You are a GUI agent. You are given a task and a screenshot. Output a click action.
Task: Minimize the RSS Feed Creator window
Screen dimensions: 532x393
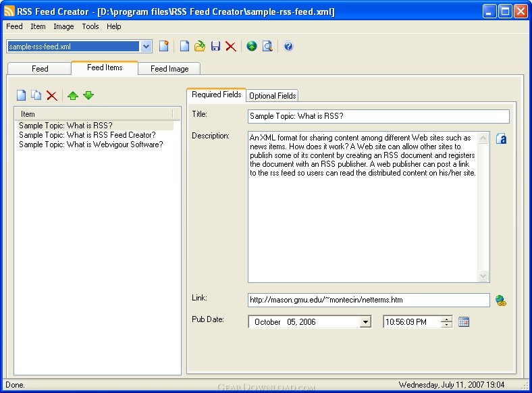pyautogui.click(x=489, y=11)
